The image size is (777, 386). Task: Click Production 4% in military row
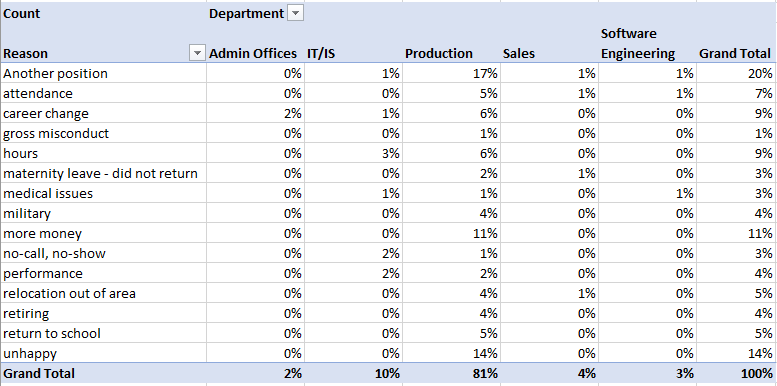(x=451, y=213)
